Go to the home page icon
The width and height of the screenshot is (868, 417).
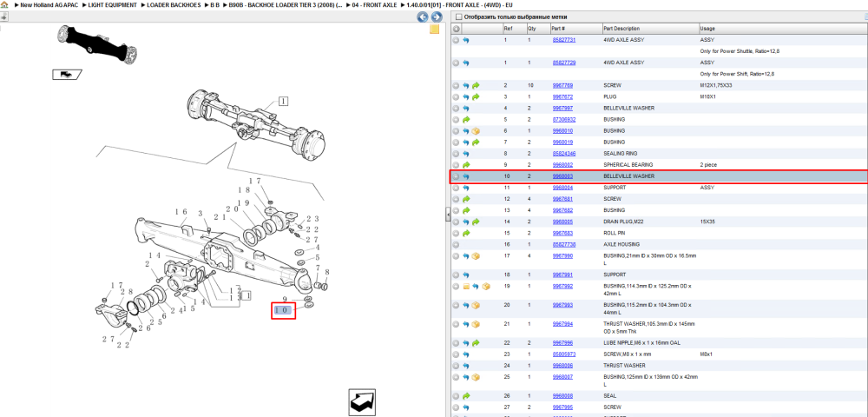pyautogui.click(x=3, y=4)
